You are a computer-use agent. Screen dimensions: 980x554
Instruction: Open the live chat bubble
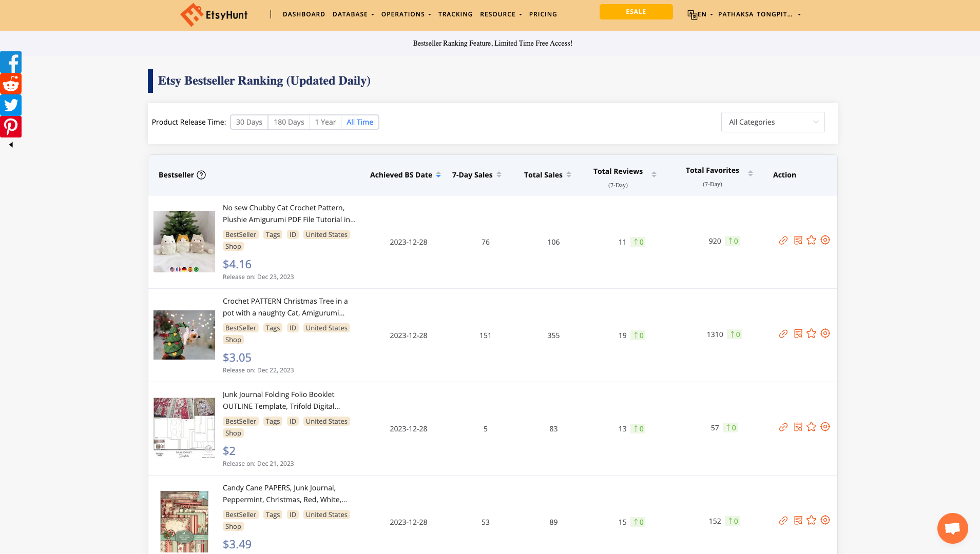pos(952,528)
